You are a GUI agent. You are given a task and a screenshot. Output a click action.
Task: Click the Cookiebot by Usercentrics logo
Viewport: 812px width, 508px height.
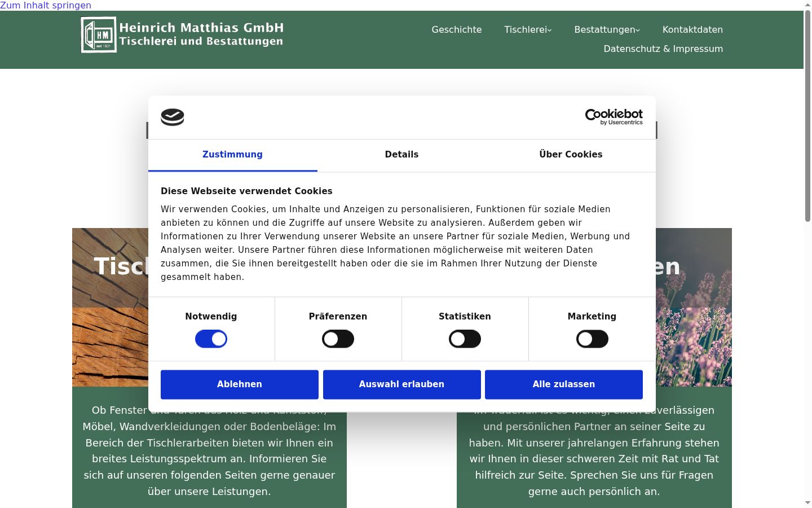pyautogui.click(x=614, y=117)
